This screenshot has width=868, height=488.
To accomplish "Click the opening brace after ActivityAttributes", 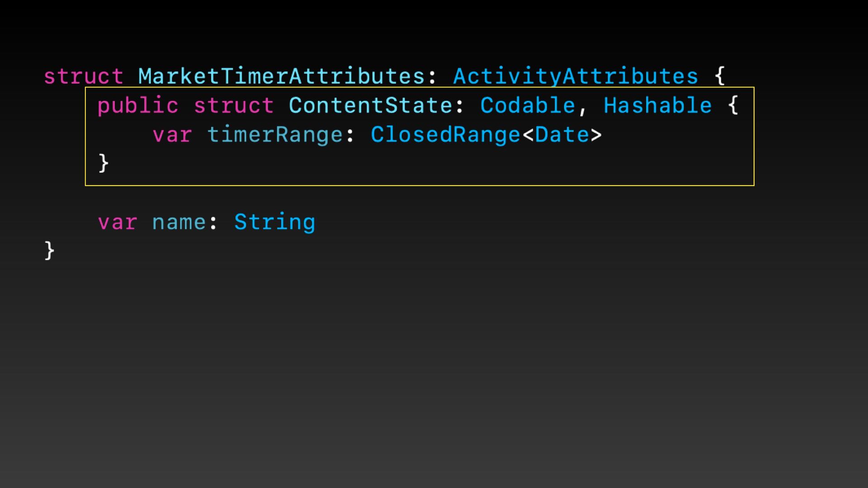I will tap(720, 76).
